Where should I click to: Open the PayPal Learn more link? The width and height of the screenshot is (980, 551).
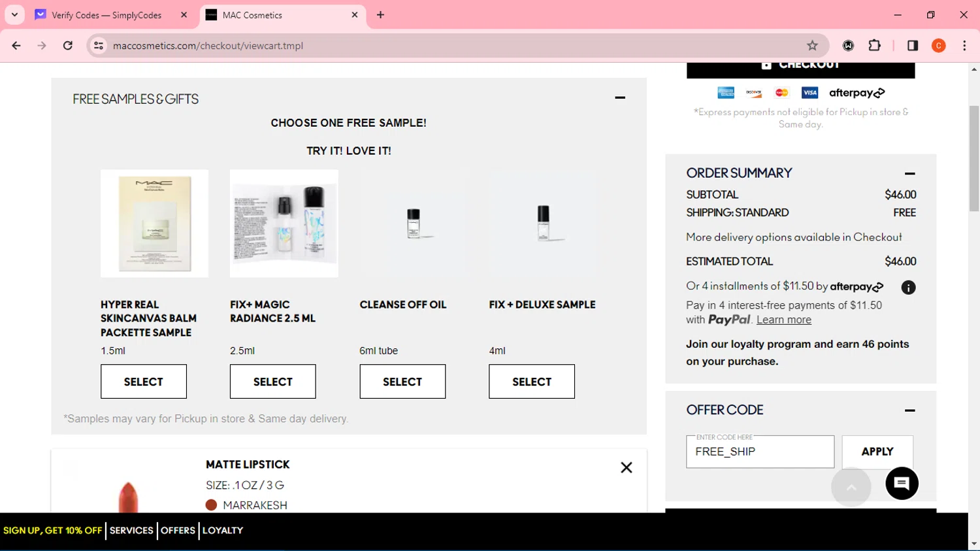tap(784, 320)
